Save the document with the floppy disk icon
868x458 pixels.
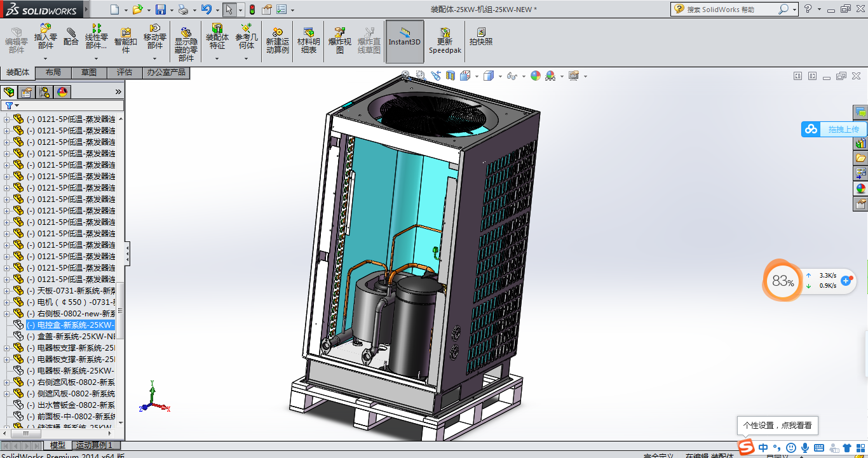pyautogui.click(x=161, y=10)
